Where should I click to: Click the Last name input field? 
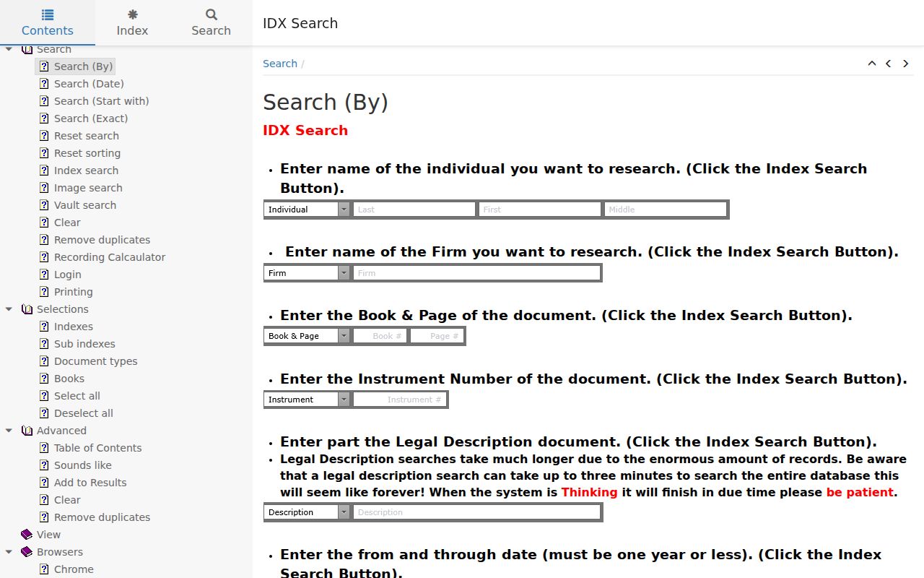click(x=414, y=210)
